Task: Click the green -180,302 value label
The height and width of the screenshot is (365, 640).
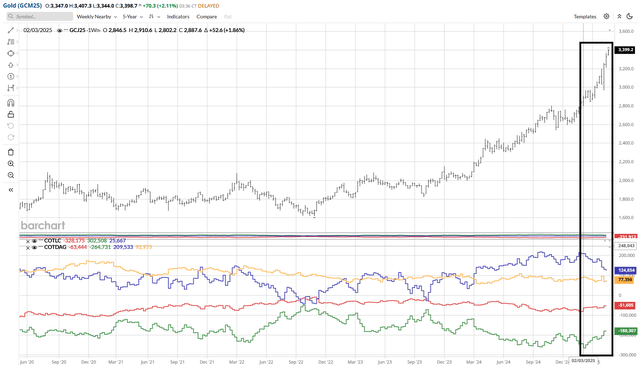Action: pos(625,331)
